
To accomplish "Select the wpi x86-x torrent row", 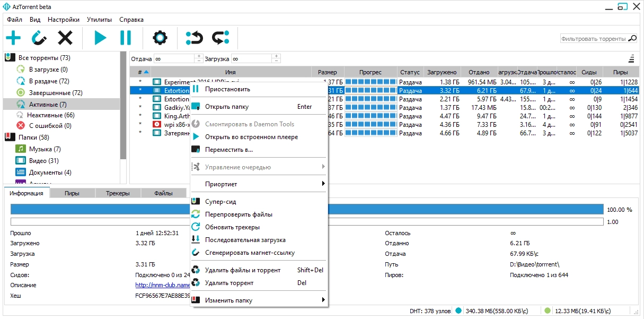I will pos(384,124).
